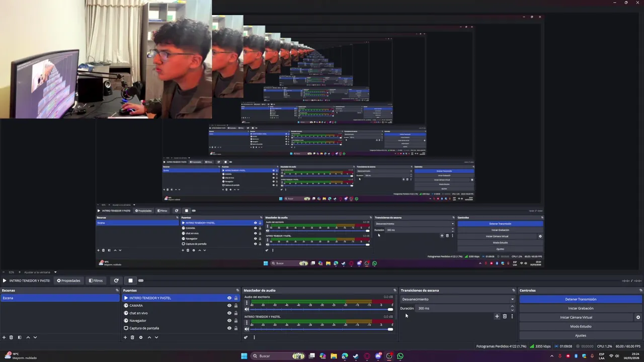Image resolution: width=644 pixels, height=362 pixels.
Task: Toggle the lock on the Navegador source
Action: click(x=236, y=321)
